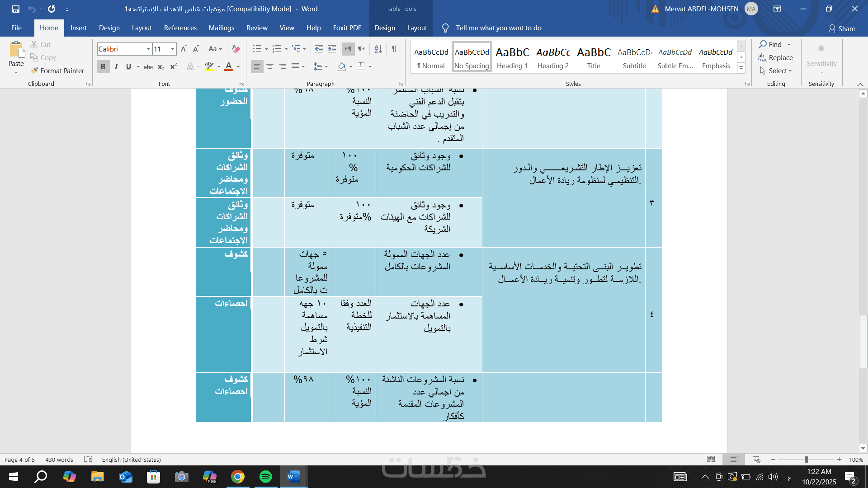Image resolution: width=868 pixels, height=488 pixels.
Task: Click the Increase Indent icon
Action: point(332,49)
